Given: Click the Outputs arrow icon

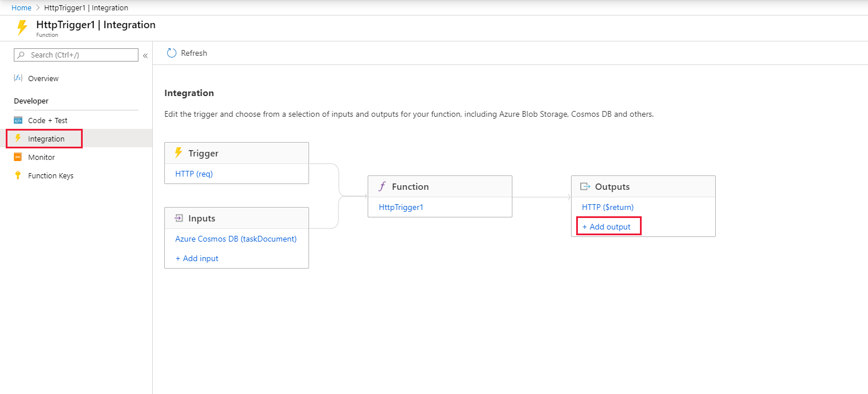Looking at the screenshot, I should (x=584, y=186).
